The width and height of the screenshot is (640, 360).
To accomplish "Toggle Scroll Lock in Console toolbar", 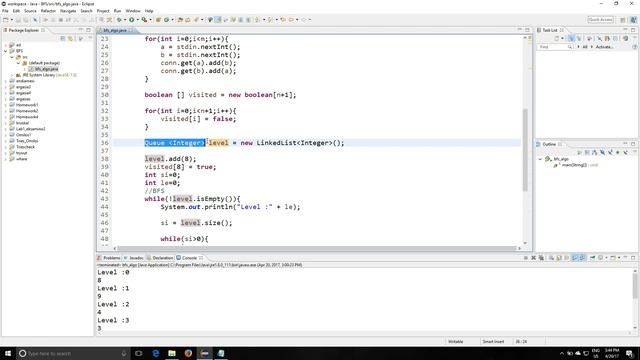I will [559, 258].
